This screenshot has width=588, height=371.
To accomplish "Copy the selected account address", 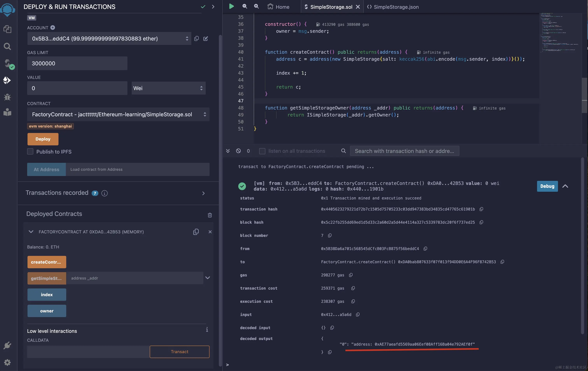I will coord(196,39).
